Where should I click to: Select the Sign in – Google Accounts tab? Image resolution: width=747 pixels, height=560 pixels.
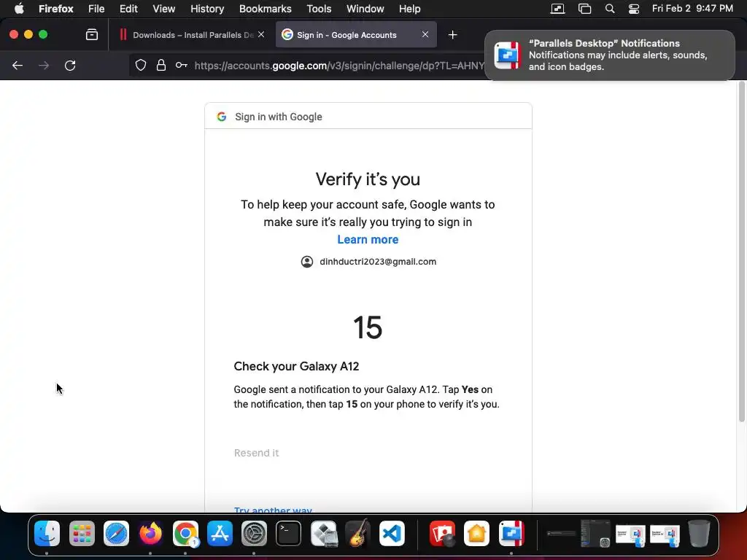356,35
